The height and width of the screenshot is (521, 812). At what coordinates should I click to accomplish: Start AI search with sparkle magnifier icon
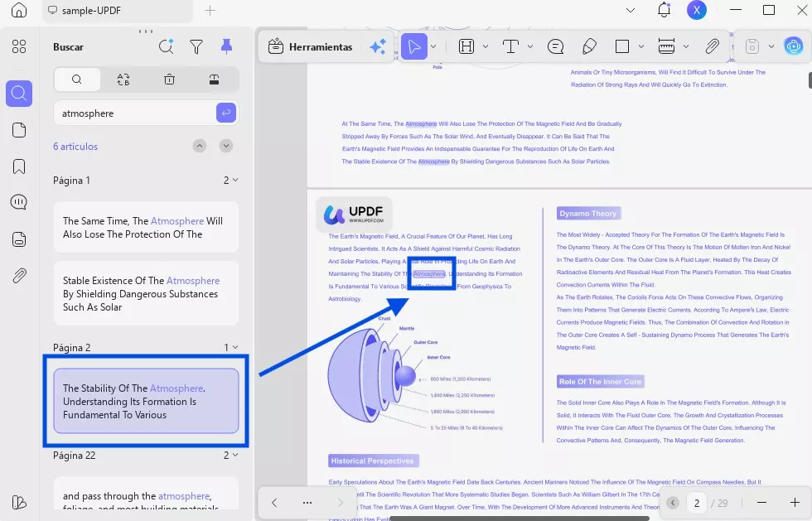tap(167, 46)
